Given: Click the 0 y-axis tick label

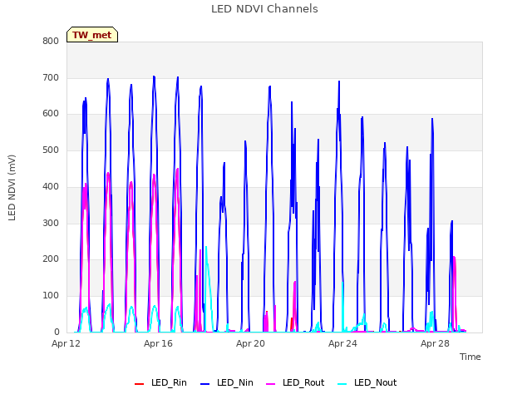Looking at the screenshot, I should point(57,332).
